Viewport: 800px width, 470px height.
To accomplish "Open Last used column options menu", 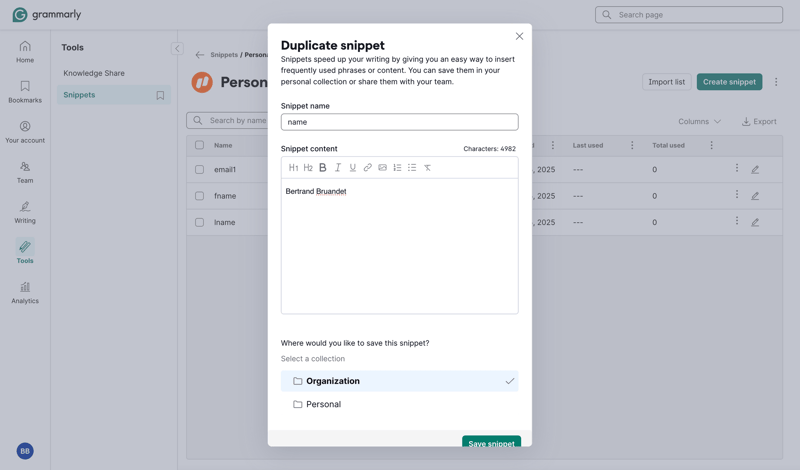I will 632,145.
